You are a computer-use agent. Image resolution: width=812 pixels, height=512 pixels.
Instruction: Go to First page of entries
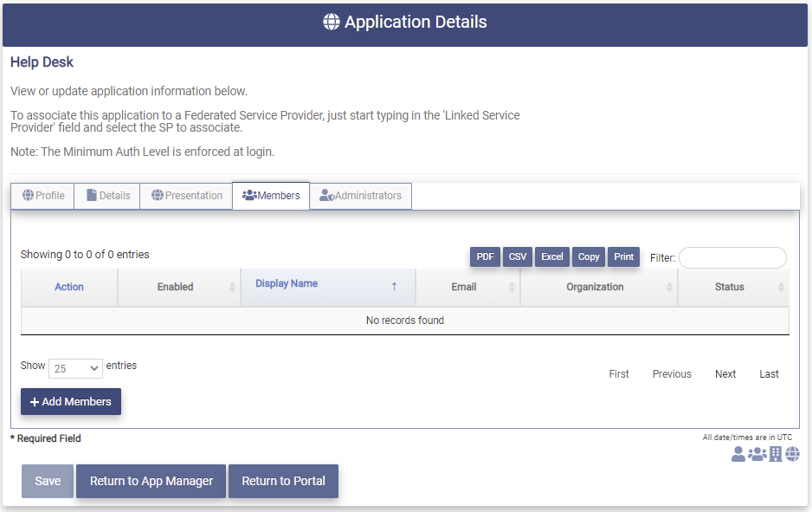click(619, 374)
